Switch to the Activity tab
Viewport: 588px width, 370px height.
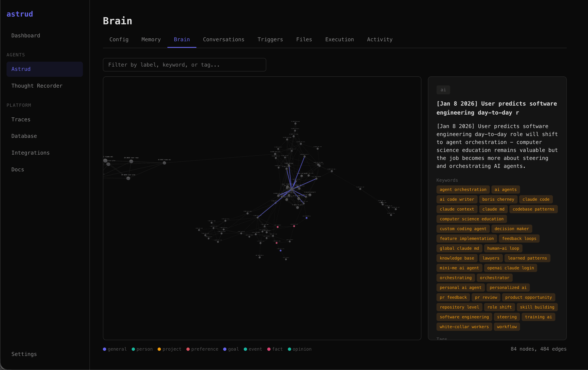pyautogui.click(x=380, y=39)
